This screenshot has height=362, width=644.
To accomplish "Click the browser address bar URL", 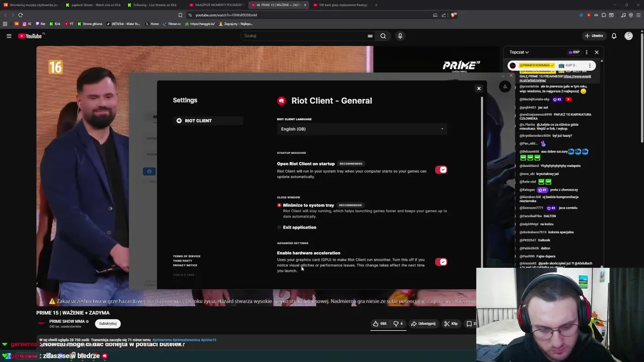I will tap(226, 15).
